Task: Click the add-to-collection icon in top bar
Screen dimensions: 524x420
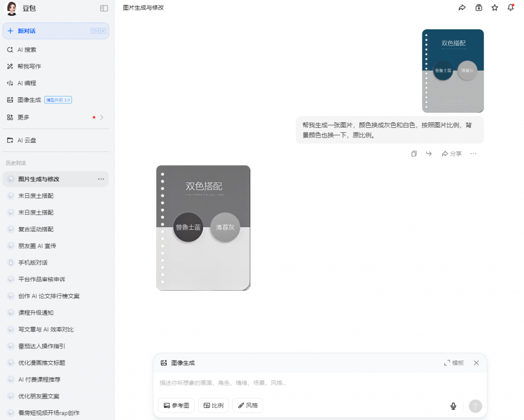Action: 479,8
